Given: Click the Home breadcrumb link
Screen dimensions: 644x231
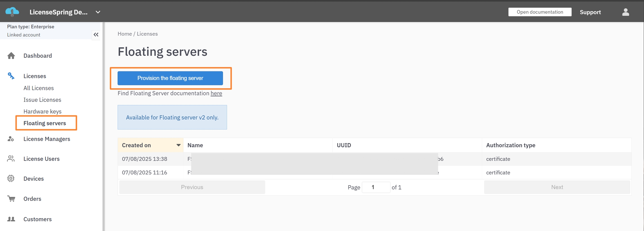Looking at the screenshot, I should click(125, 34).
